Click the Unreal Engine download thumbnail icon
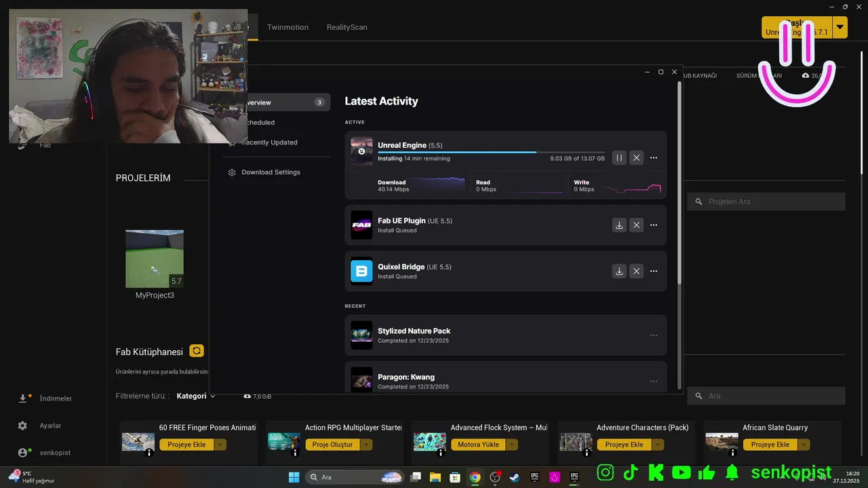The width and height of the screenshot is (868, 488). [x=361, y=151]
